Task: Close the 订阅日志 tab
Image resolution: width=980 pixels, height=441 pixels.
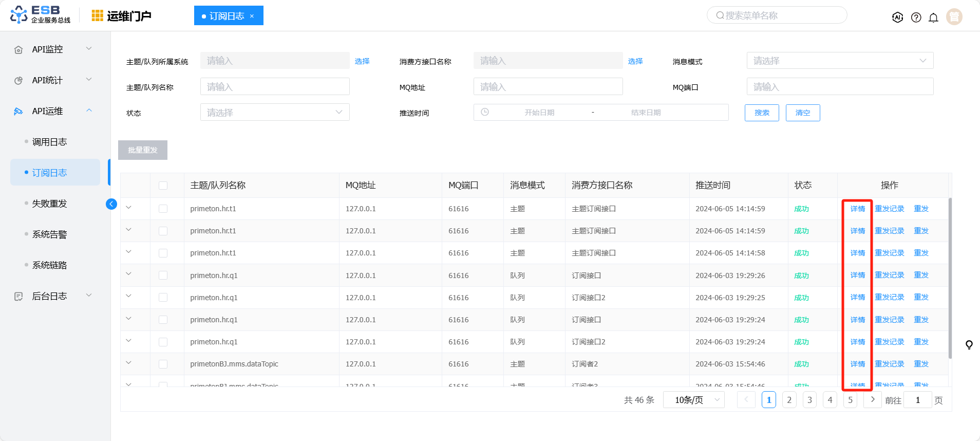Action: coord(252,16)
